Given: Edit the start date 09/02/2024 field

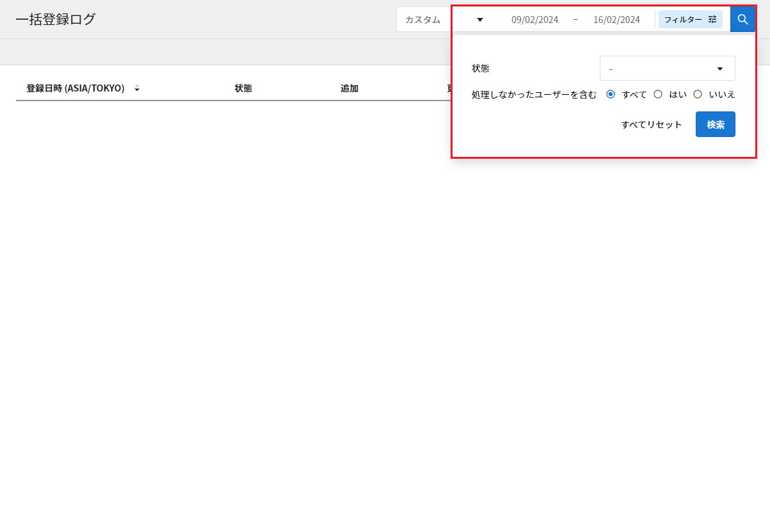Looking at the screenshot, I should (534, 19).
